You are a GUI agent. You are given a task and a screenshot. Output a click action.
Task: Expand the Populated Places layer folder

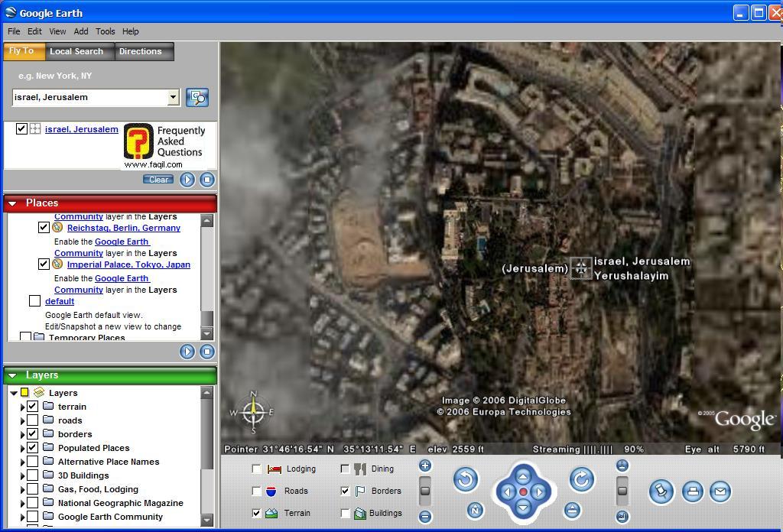22,448
